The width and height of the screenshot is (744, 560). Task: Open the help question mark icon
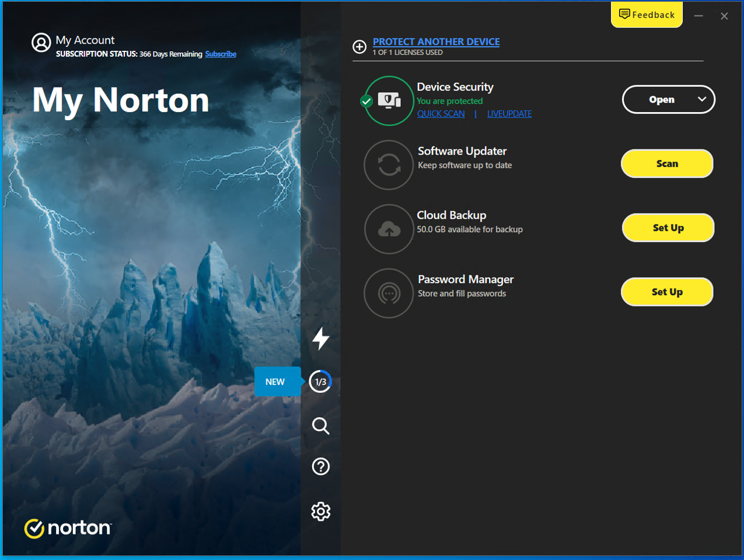pos(320,467)
